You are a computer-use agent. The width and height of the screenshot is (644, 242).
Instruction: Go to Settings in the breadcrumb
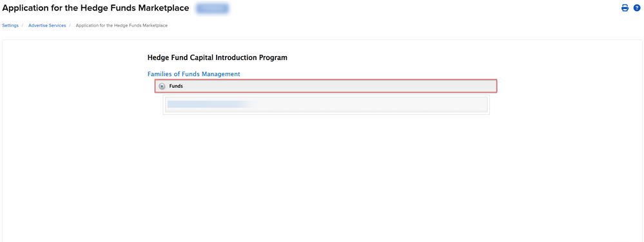coord(10,25)
